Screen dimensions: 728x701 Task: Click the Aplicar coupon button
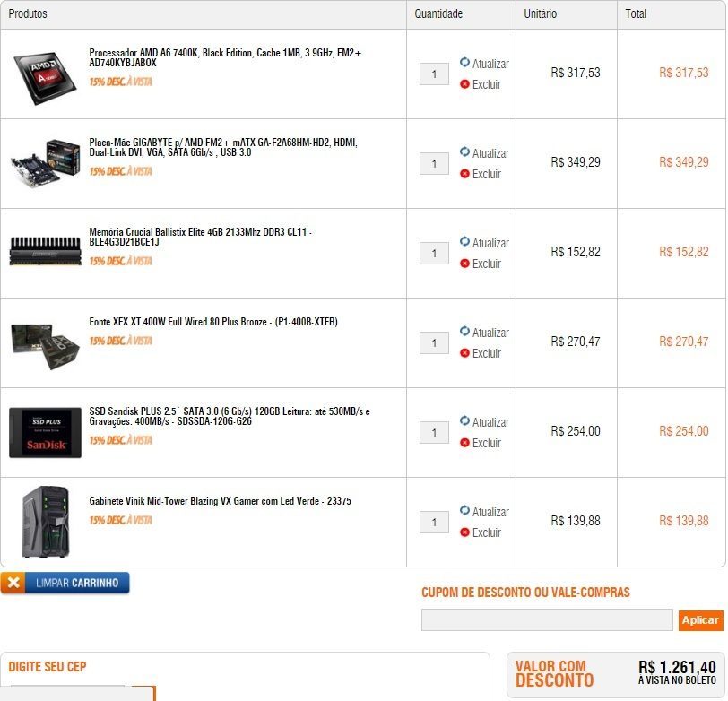[x=700, y=620]
